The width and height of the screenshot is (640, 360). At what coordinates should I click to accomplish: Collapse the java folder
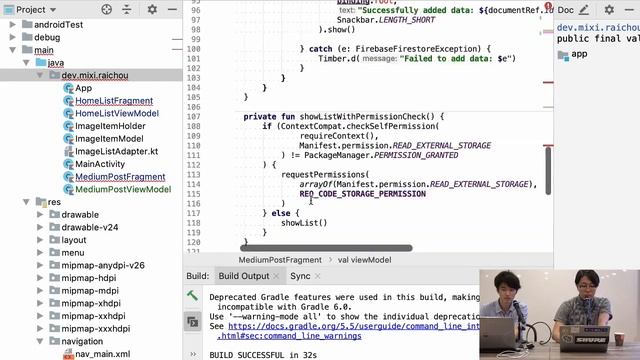click(x=26, y=62)
